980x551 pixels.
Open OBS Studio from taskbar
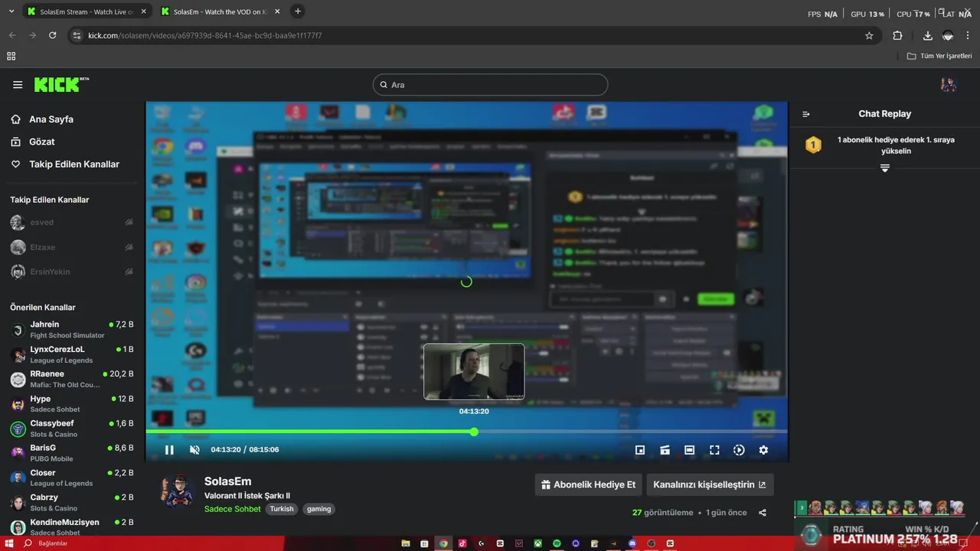[652, 543]
